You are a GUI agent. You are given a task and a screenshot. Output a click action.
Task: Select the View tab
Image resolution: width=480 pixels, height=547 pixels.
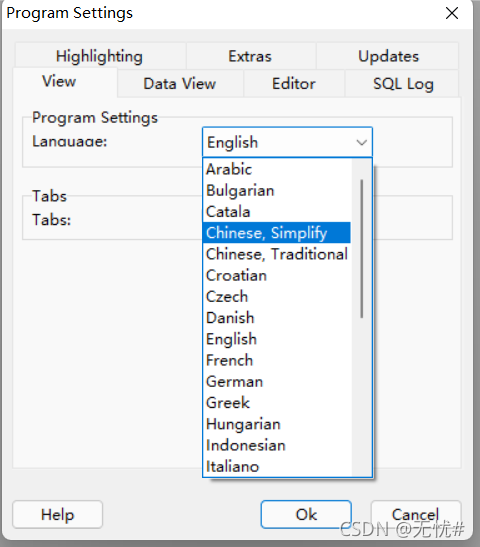(59, 82)
